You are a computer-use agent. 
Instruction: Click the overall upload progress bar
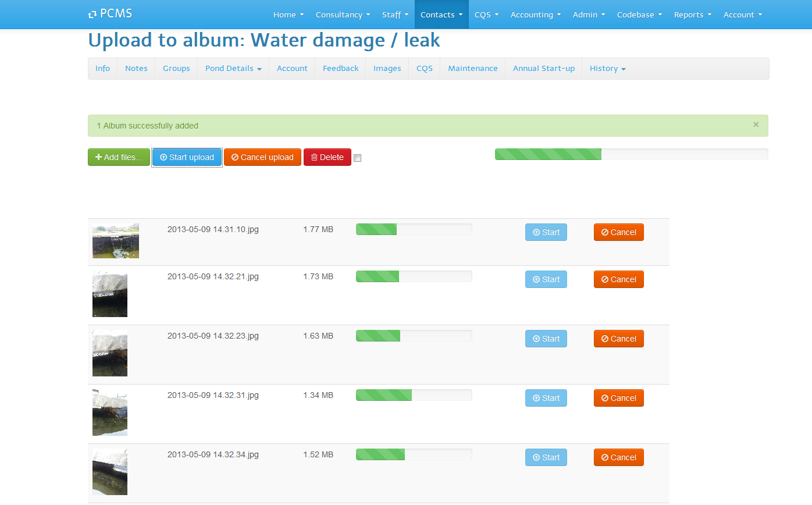coord(631,154)
